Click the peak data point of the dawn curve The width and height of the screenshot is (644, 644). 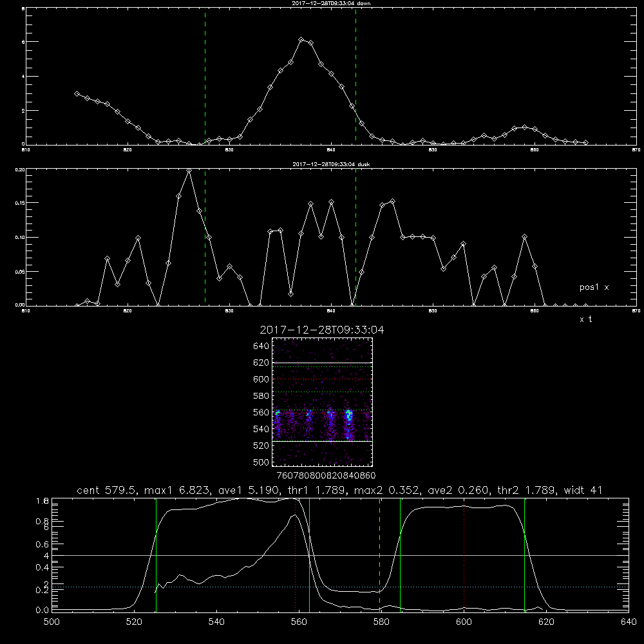301,39
